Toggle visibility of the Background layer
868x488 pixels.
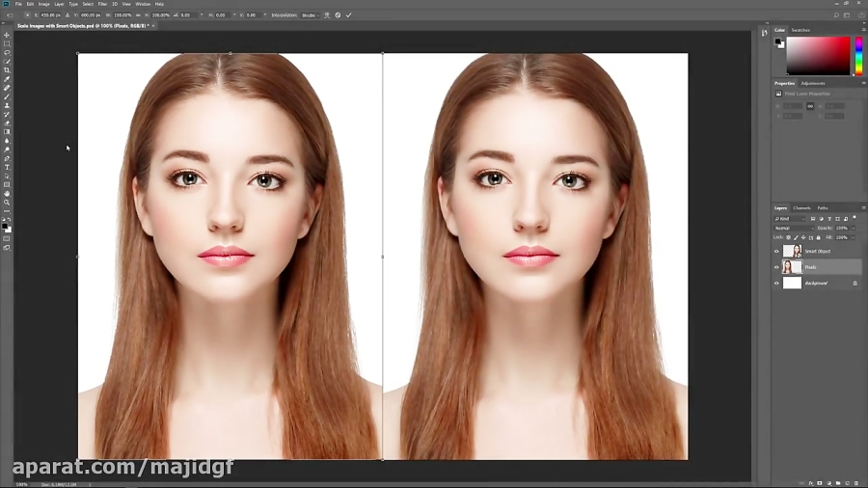(x=776, y=284)
